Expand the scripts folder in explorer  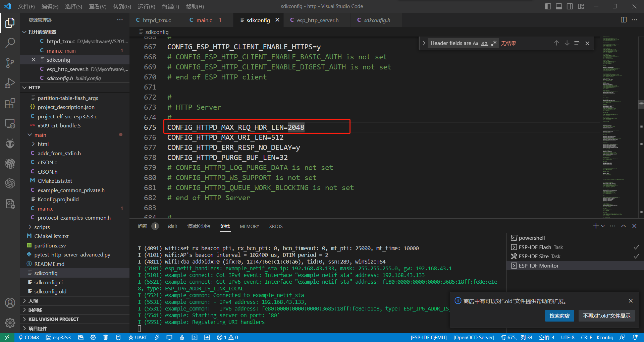coord(42,227)
